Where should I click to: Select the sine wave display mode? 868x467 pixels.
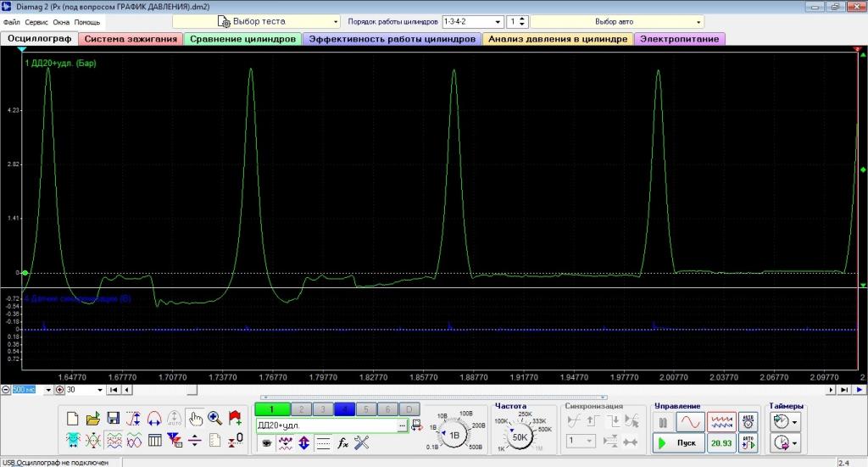(x=690, y=422)
